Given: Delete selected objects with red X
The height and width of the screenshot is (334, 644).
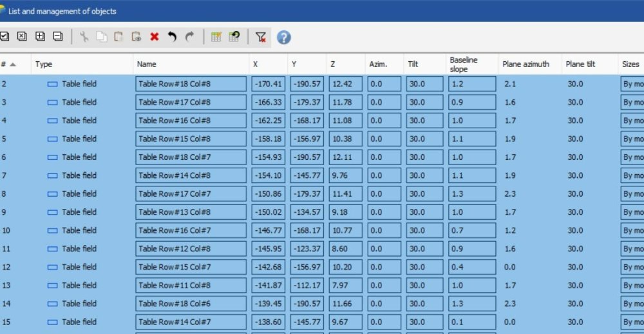Looking at the screenshot, I should click(x=155, y=37).
